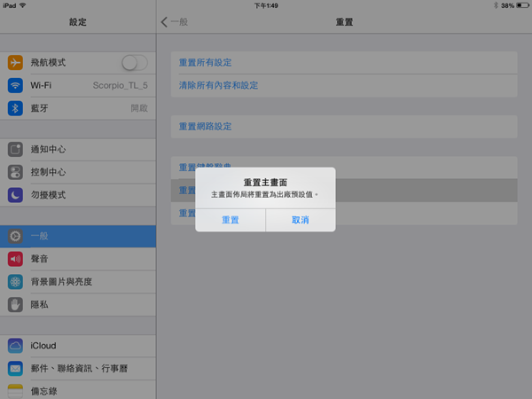Toggle the 飛航模式 airplane mode switch
Viewport: 532px width, 399px height.
135,63
